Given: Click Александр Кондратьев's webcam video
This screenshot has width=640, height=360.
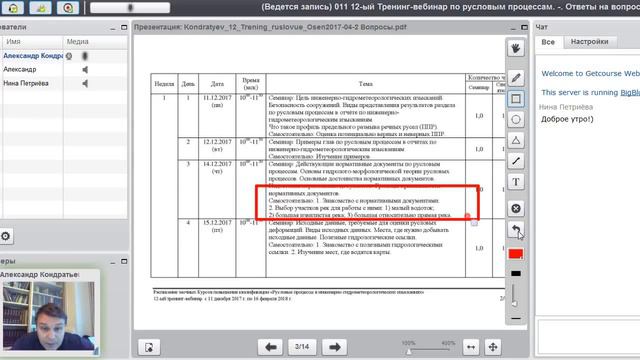Looking at the screenshot, I should click(x=49, y=315).
